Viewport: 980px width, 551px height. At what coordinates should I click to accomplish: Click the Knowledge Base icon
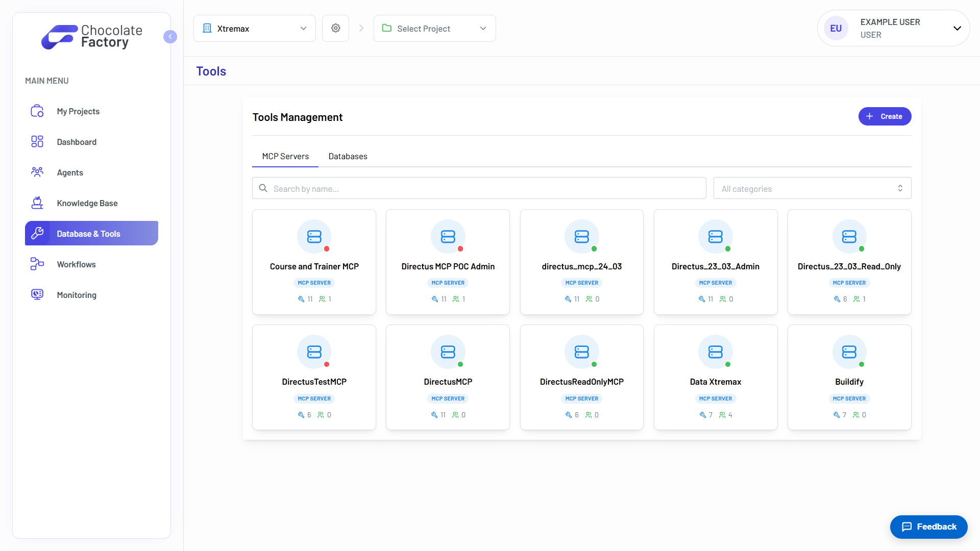click(37, 203)
